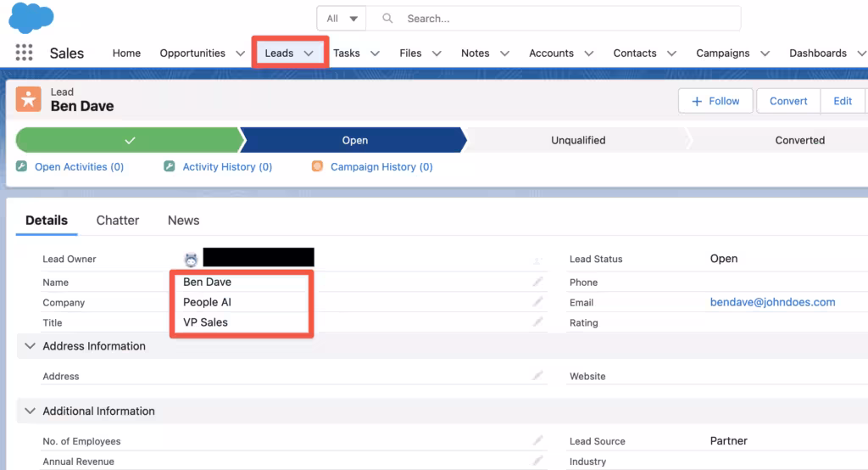Click the Salesforce cloud logo
This screenshot has height=470, width=868.
pyautogui.click(x=31, y=18)
